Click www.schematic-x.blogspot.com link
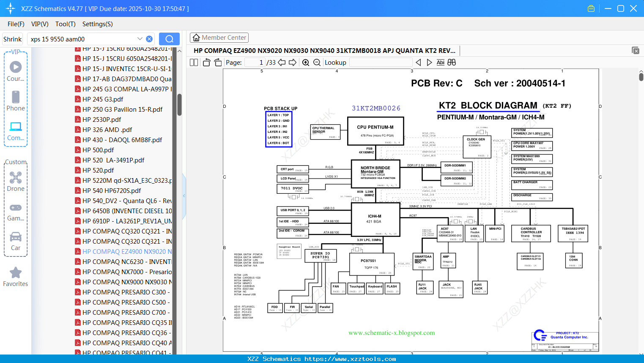This screenshot has width=644, height=363. click(392, 333)
